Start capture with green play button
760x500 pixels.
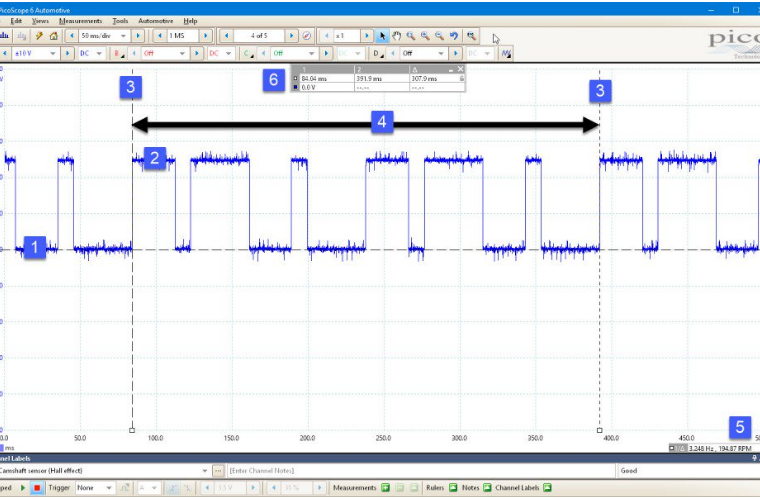coord(23,488)
